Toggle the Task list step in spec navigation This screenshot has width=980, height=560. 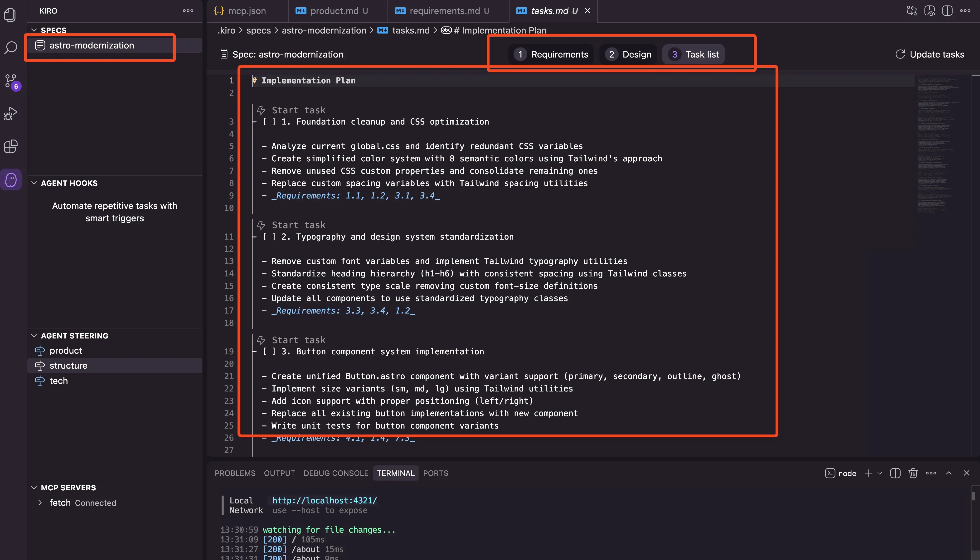(693, 54)
